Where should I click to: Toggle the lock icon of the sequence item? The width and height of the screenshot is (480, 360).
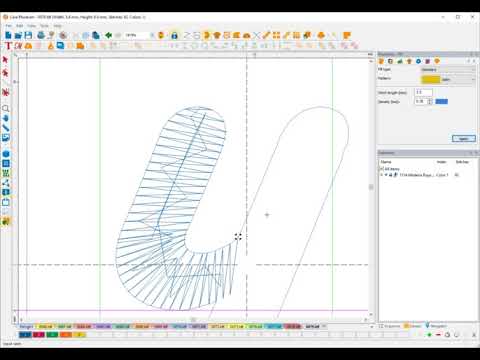[x=390, y=175]
